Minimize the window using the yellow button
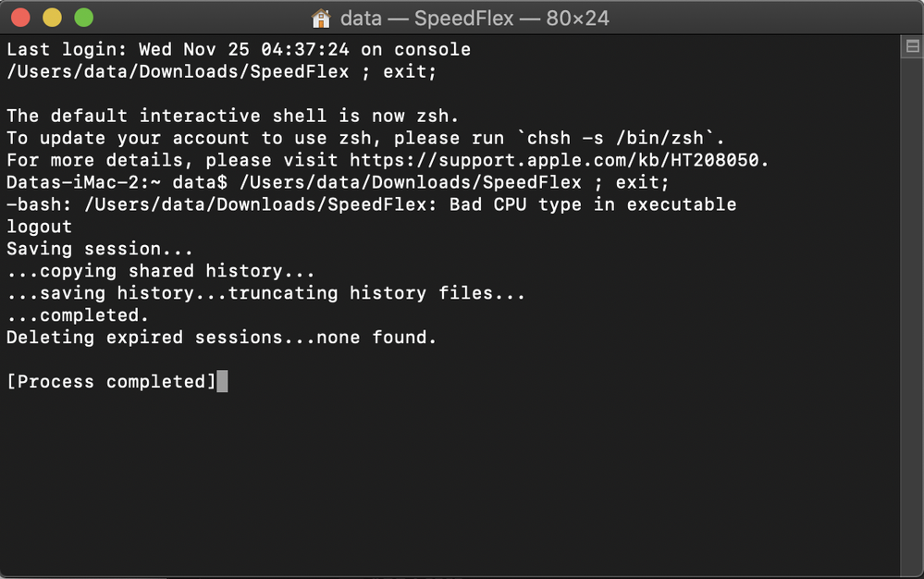This screenshot has width=924, height=579. pyautogui.click(x=53, y=18)
